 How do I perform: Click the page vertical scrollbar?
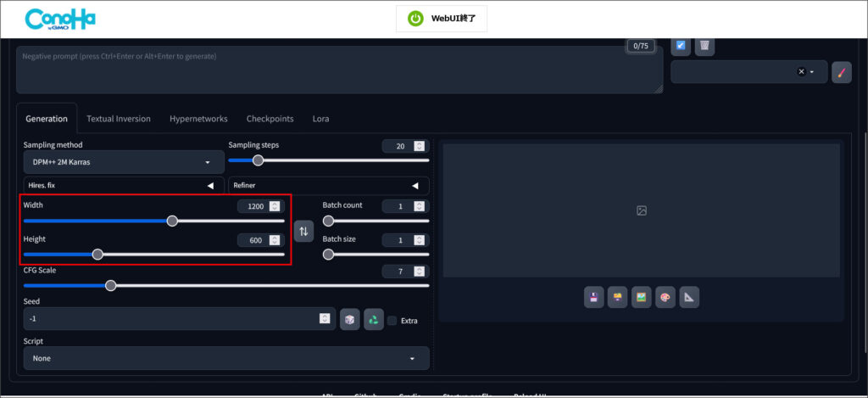(865, 241)
